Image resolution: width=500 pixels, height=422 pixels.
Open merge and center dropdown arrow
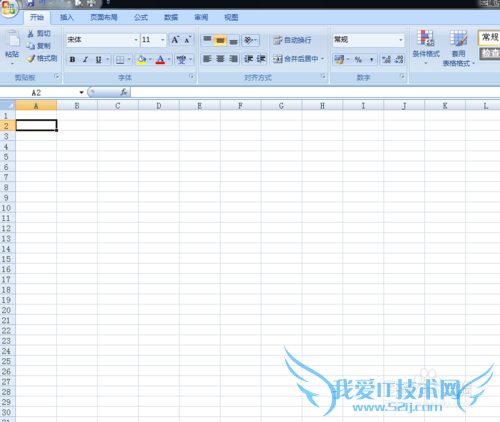click(323, 59)
